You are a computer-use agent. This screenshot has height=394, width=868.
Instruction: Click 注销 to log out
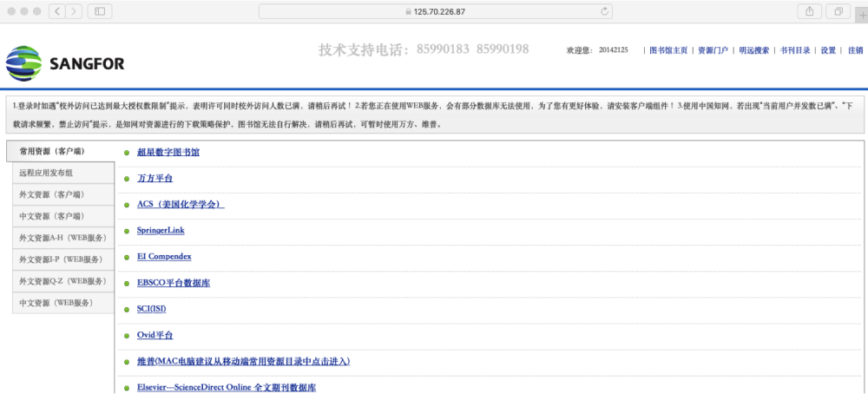tap(855, 50)
